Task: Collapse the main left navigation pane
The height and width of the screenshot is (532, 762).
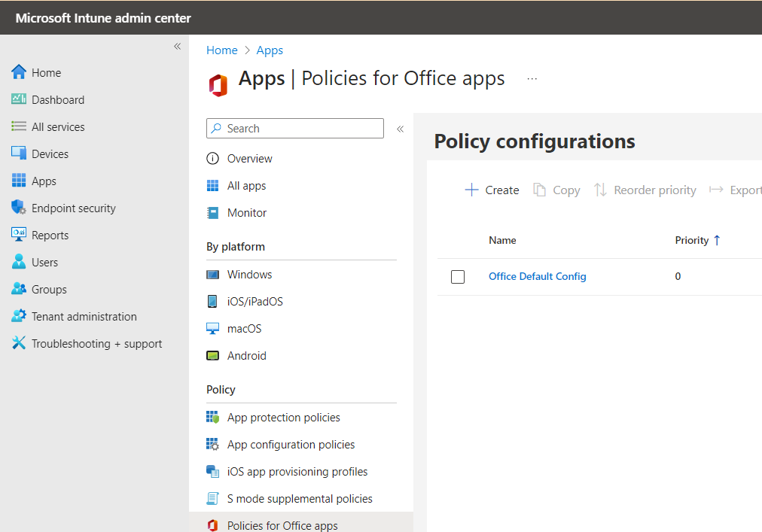Action: 178,46
